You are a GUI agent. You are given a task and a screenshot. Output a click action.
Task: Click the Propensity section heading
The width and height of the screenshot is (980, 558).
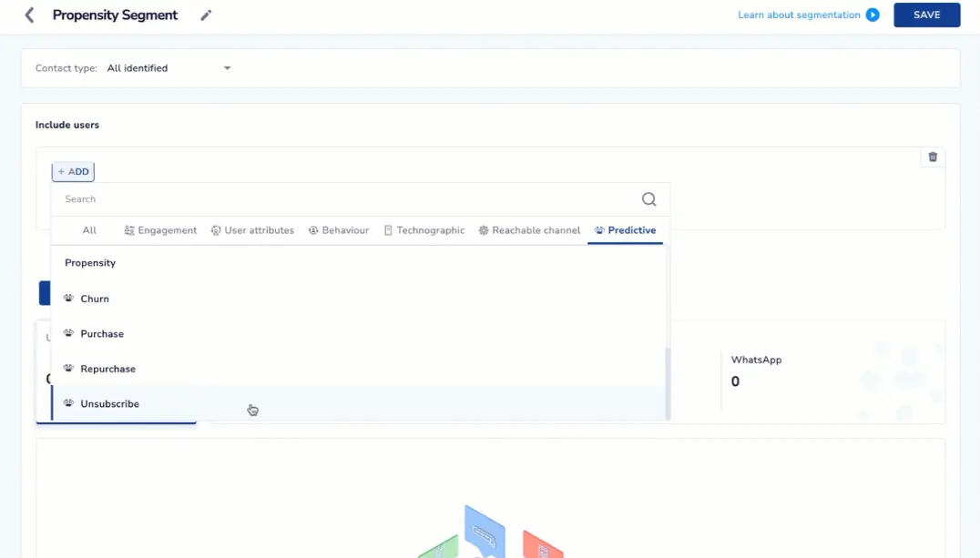click(90, 263)
